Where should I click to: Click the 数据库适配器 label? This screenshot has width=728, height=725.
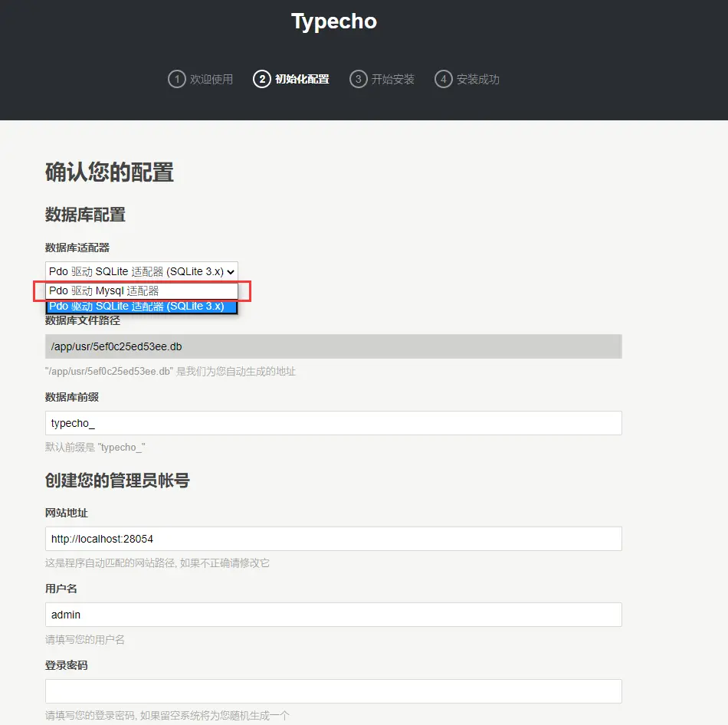[x=77, y=248]
